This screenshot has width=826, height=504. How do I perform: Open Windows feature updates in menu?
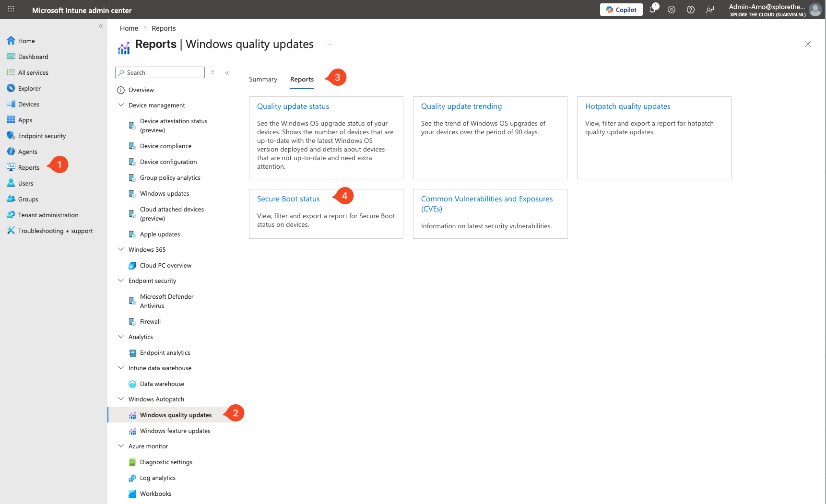click(x=175, y=431)
